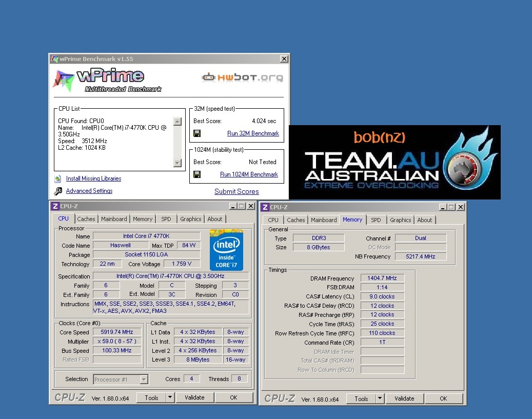Open Graphics tab in left CPU-Z window
This screenshot has height=419, width=532.
(x=191, y=219)
